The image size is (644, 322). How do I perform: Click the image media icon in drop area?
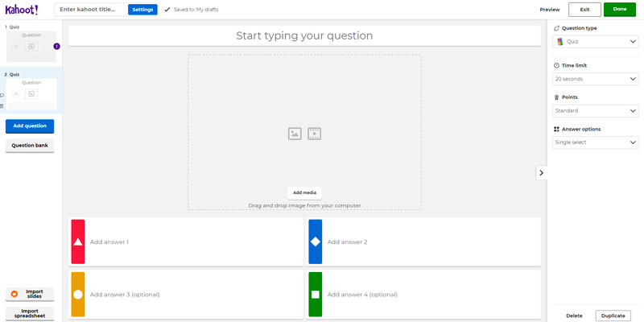click(295, 134)
